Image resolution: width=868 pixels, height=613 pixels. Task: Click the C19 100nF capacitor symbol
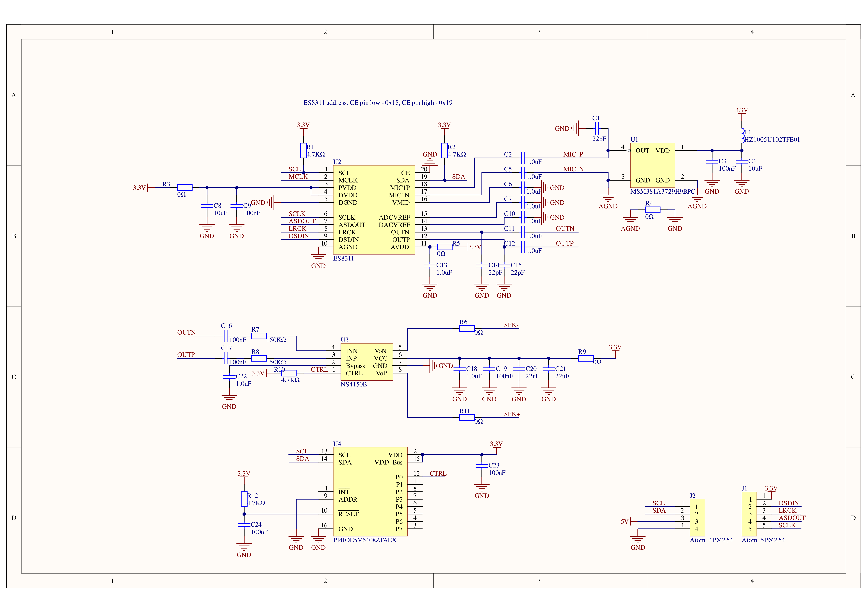click(489, 369)
